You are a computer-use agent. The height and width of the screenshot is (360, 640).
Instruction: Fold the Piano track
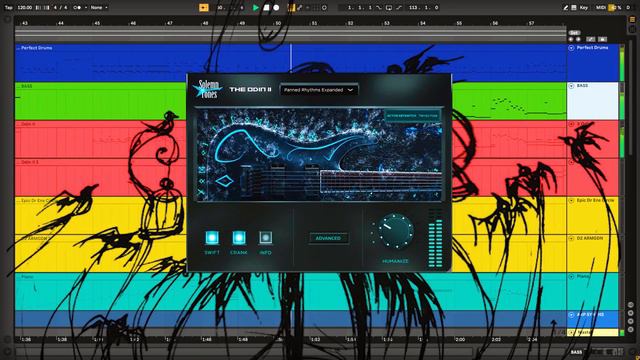coord(571,276)
